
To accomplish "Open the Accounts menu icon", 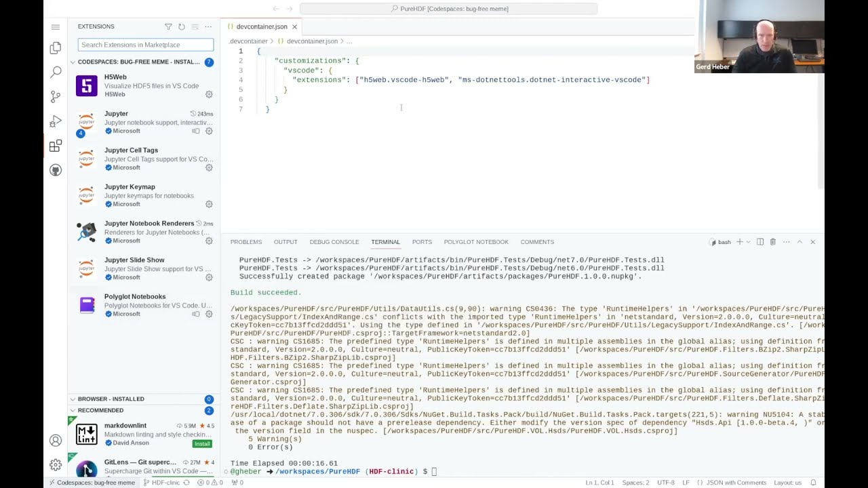I will (x=56, y=441).
